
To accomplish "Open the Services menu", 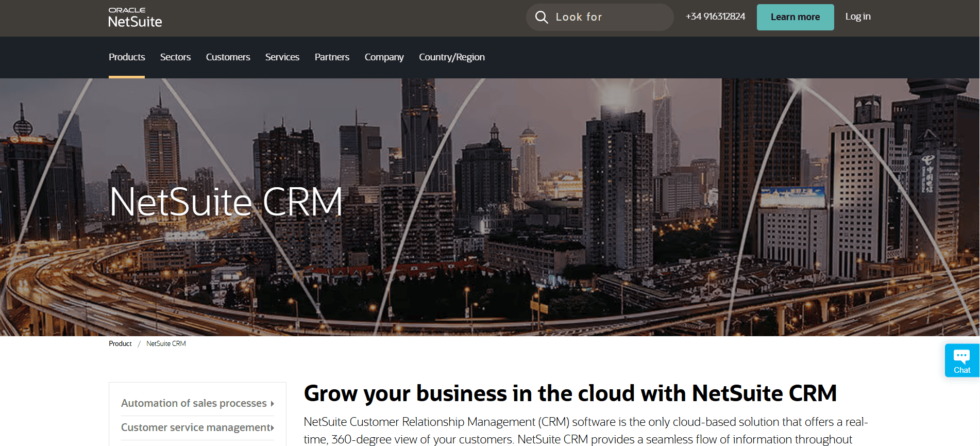I will coord(282,57).
